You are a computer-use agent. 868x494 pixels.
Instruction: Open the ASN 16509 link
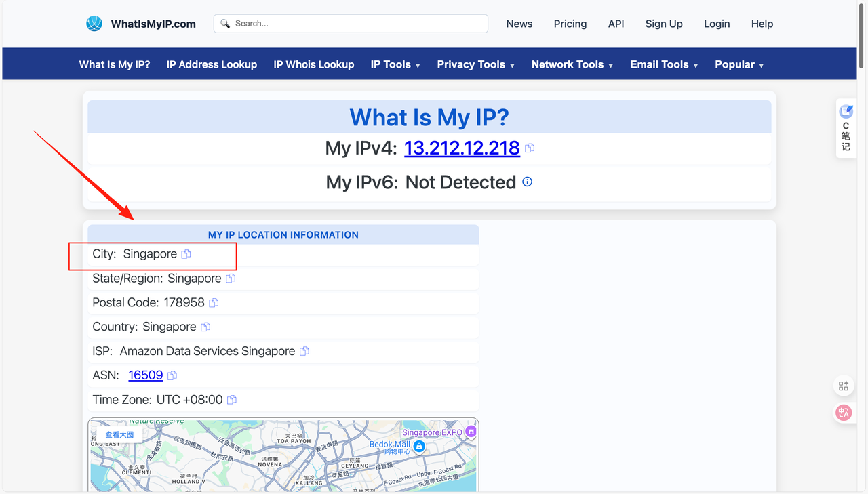[146, 375]
